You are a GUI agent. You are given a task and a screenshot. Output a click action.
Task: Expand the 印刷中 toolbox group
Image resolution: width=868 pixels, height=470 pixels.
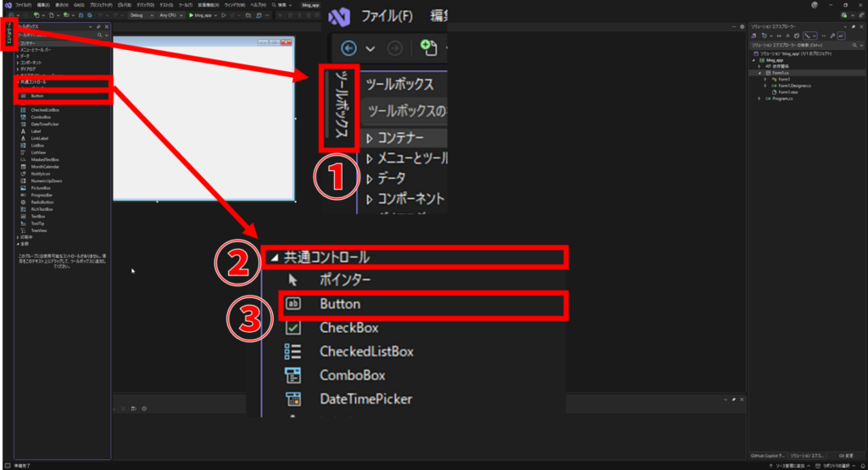[19, 237]
